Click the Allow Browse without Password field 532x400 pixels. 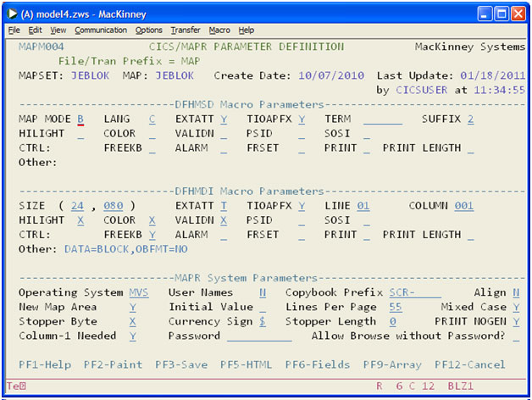pos(516,336)
